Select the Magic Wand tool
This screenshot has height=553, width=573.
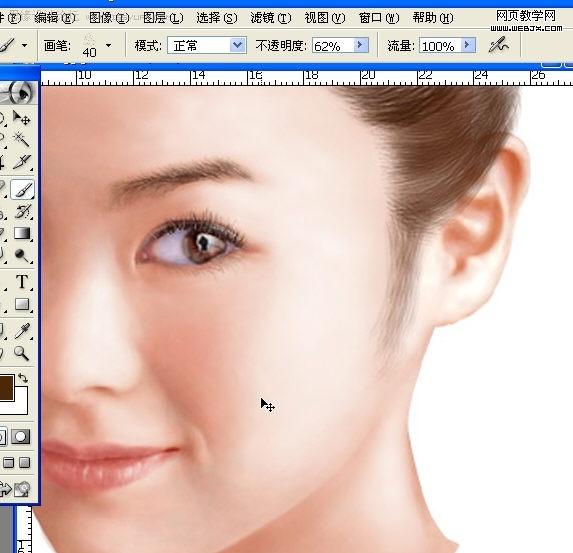point(21,139)
